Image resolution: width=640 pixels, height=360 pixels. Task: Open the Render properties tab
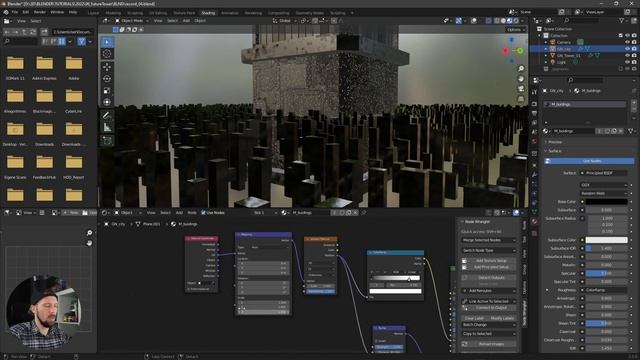coord(534,104)
